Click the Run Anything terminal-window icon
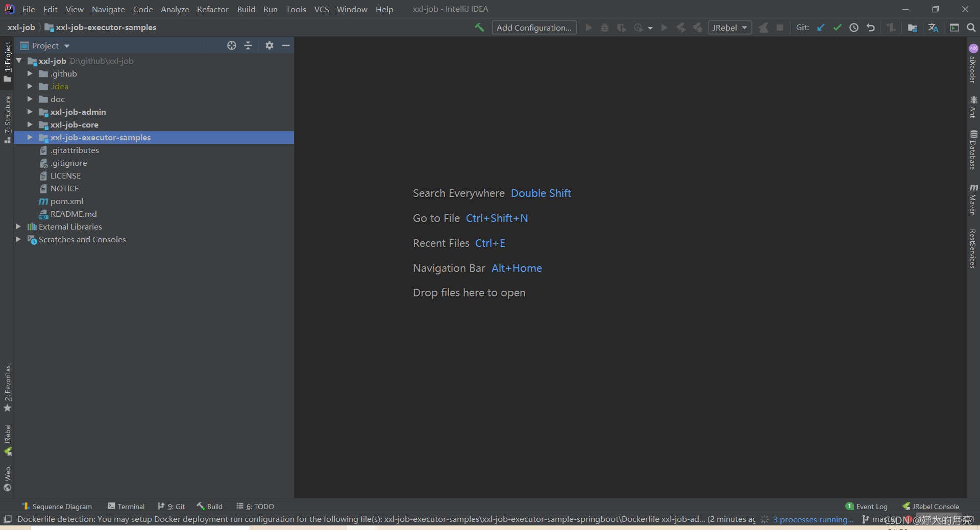Screen dimensions: 980x530 click(954, 28)
